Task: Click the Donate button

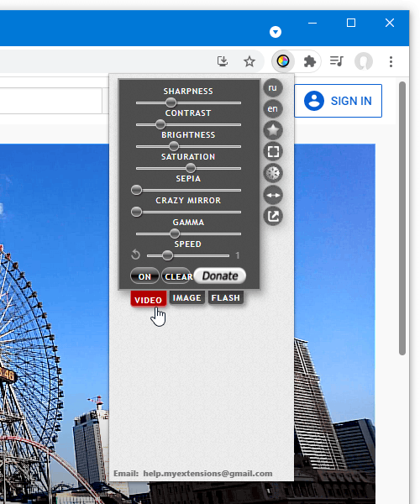Action: (220, 276)
